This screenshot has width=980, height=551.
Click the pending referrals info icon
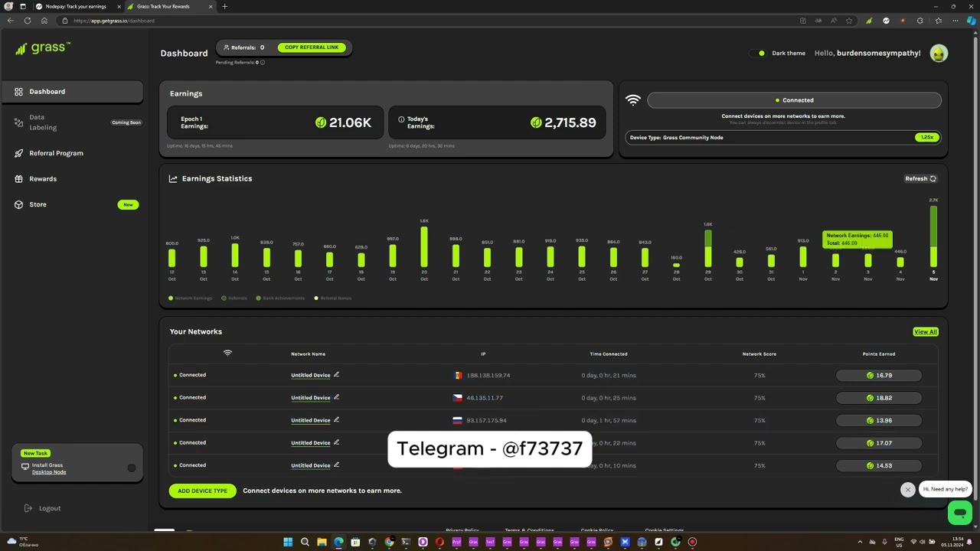(263, 63)
